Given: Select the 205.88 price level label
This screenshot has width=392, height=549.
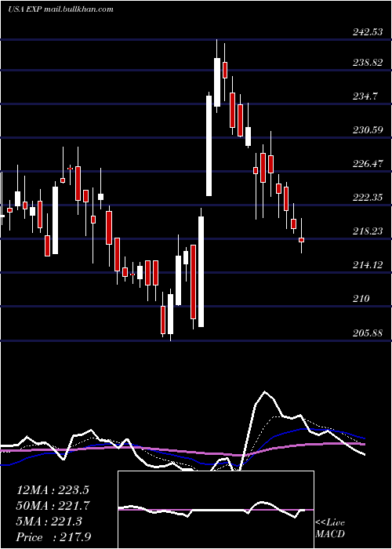Looking at the screenshot, I should (367, 333).
